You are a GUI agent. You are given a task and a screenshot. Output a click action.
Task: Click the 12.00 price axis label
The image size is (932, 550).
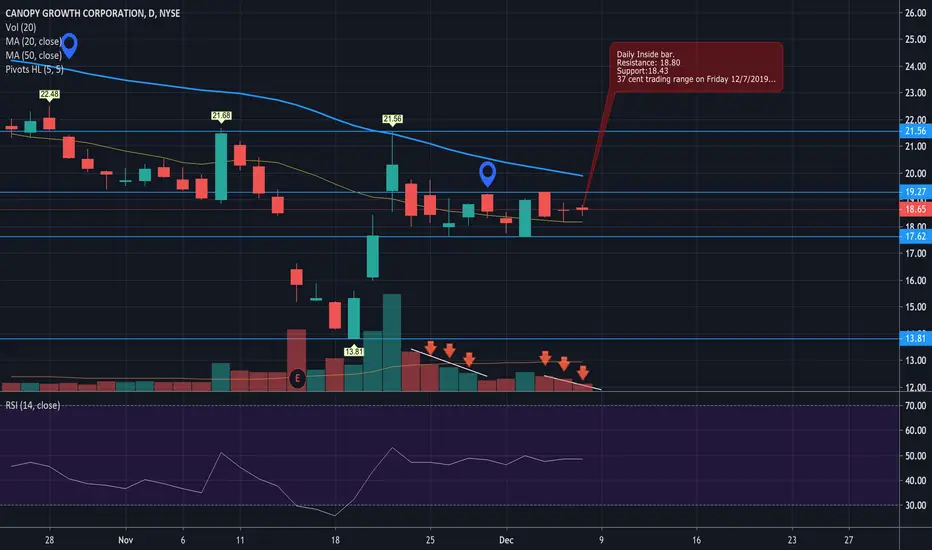915,387
